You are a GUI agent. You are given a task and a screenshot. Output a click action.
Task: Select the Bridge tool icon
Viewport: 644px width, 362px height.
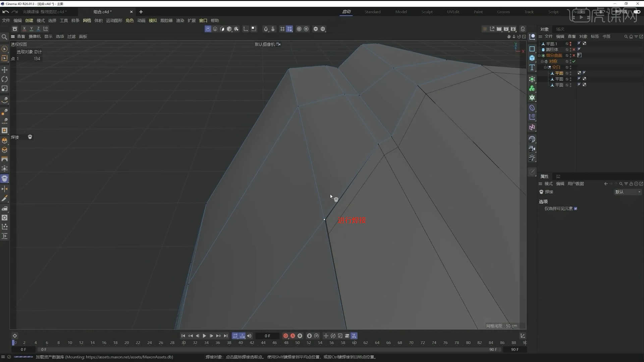pyautogui.click(x=5, y=159)
